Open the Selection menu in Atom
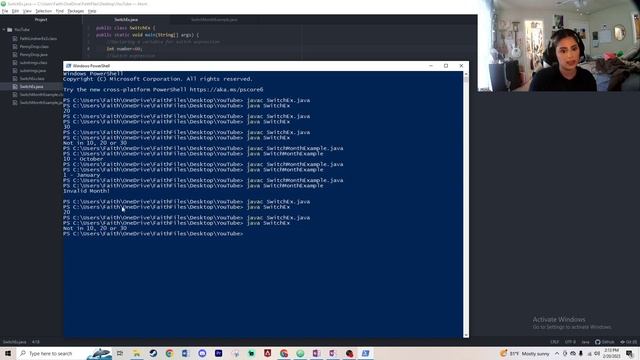640x360 pixels. (43, 11)
